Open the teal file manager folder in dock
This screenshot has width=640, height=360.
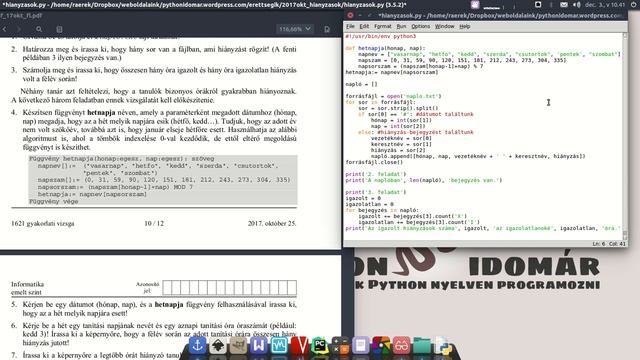tap(422, 346)
